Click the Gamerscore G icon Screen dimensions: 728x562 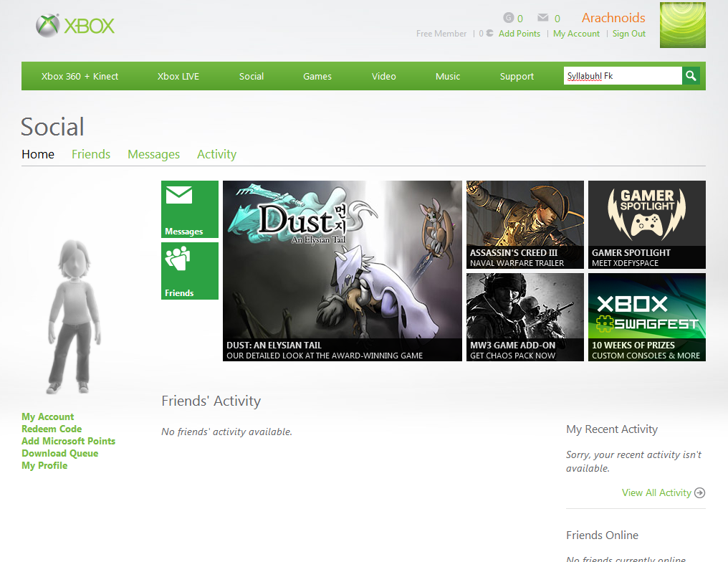point(509,18)
